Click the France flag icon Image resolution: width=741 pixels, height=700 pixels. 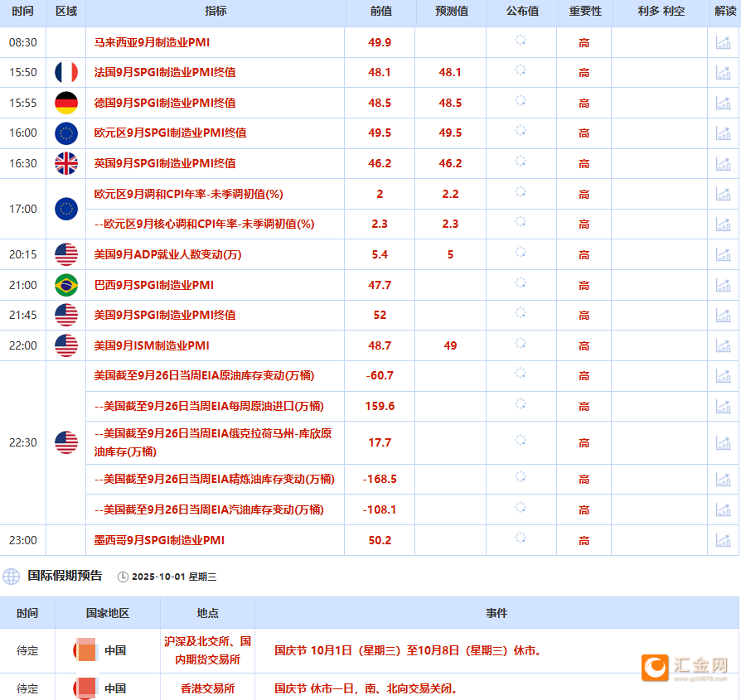[x=66, y=72]
